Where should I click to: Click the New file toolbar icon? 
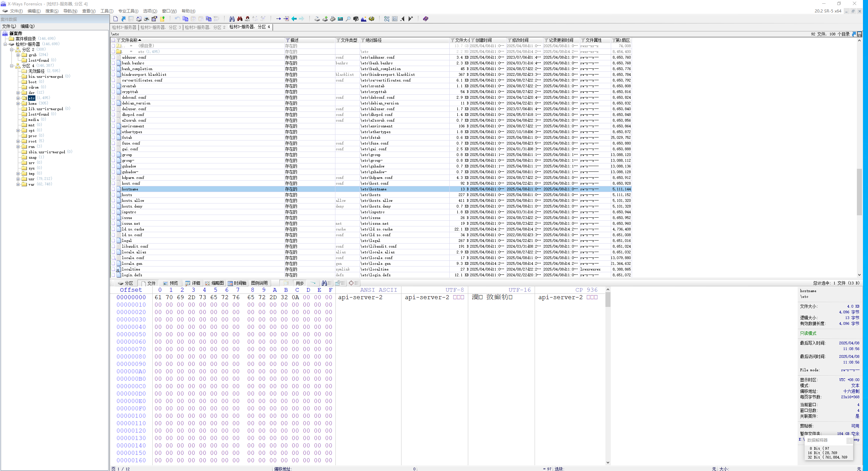pyautogui.click(x=116, y=19)
